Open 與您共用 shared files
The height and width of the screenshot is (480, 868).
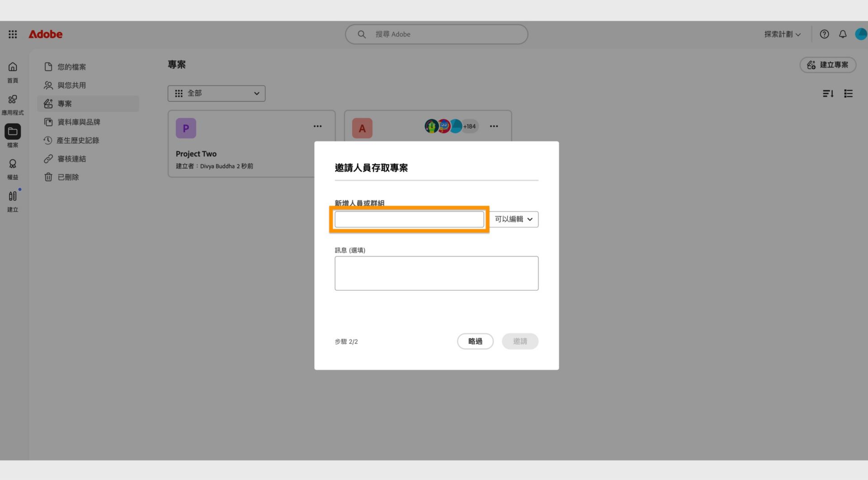pos(88,85)
